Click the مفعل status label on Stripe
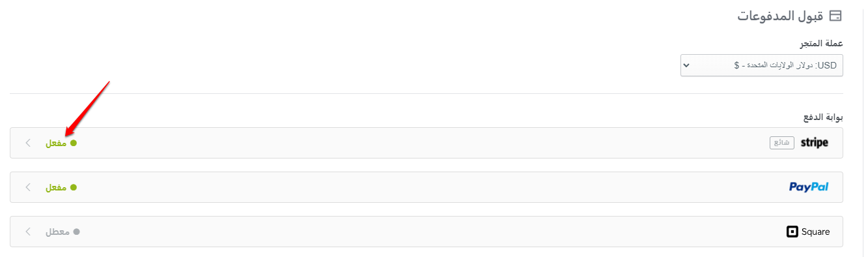The width and height of the screenshot is (868, 257). pyautogui.click(x=56, y=143)
